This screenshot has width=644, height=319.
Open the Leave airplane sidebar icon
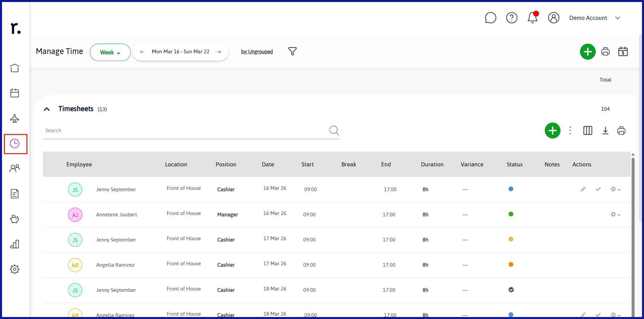coord(15,118)
